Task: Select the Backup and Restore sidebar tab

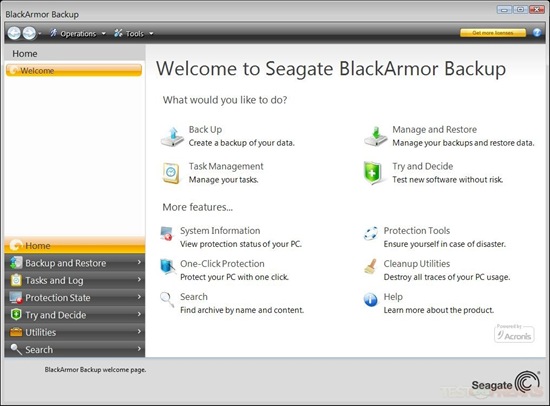Action: tap(75, 263)
